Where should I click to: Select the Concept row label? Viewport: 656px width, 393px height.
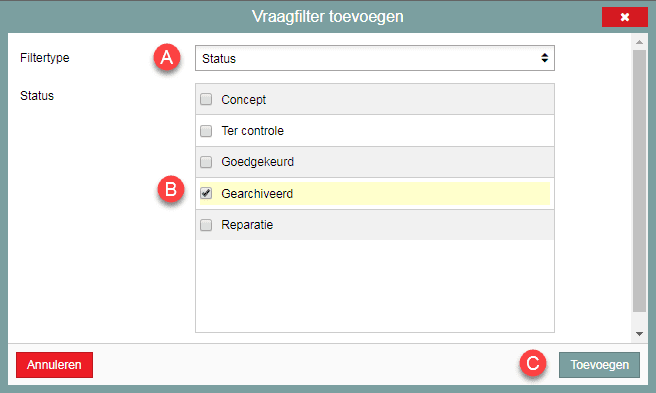pyautogui.click(x=243, y=100)
